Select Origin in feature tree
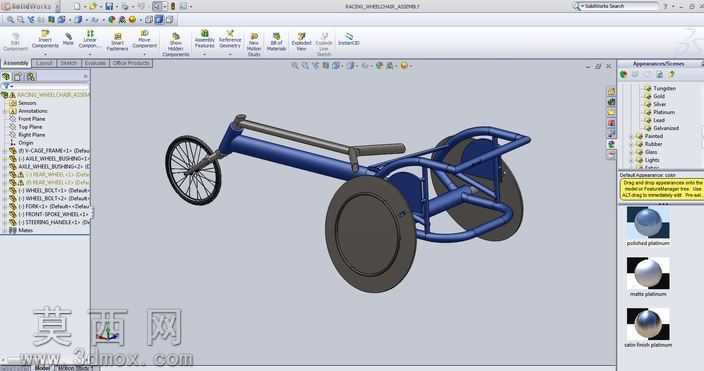Viewport: 704px width, 371px height. 26,143
